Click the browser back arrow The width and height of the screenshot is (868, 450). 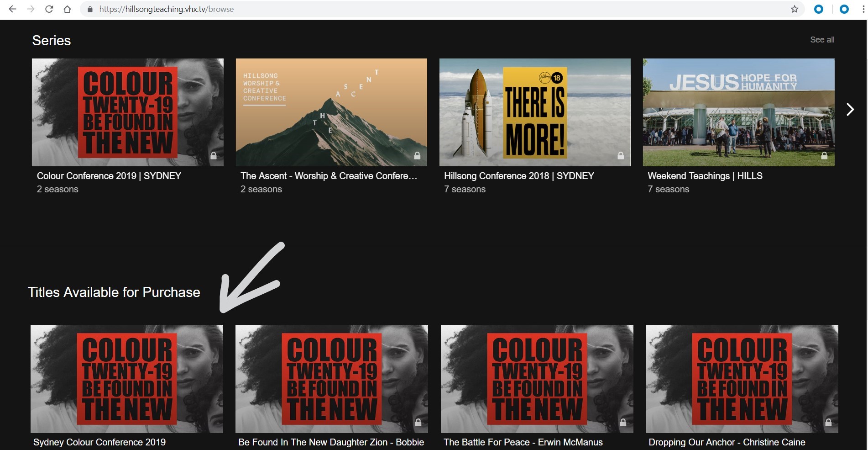12,9
